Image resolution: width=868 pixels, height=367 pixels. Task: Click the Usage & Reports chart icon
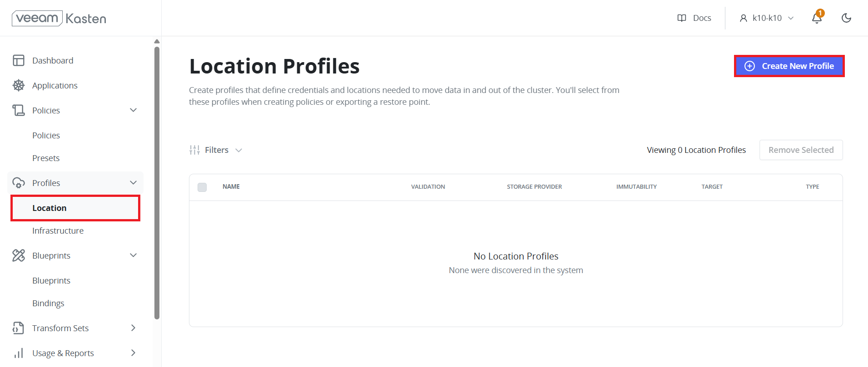[19, 353]
